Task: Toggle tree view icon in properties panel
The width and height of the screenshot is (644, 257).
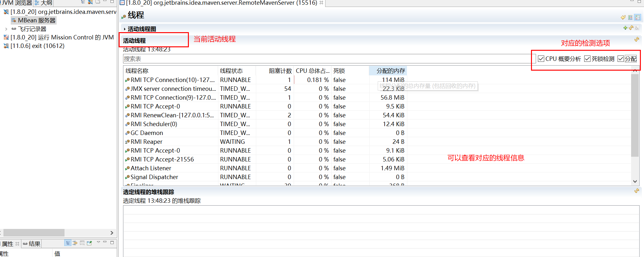Action: 68,243
